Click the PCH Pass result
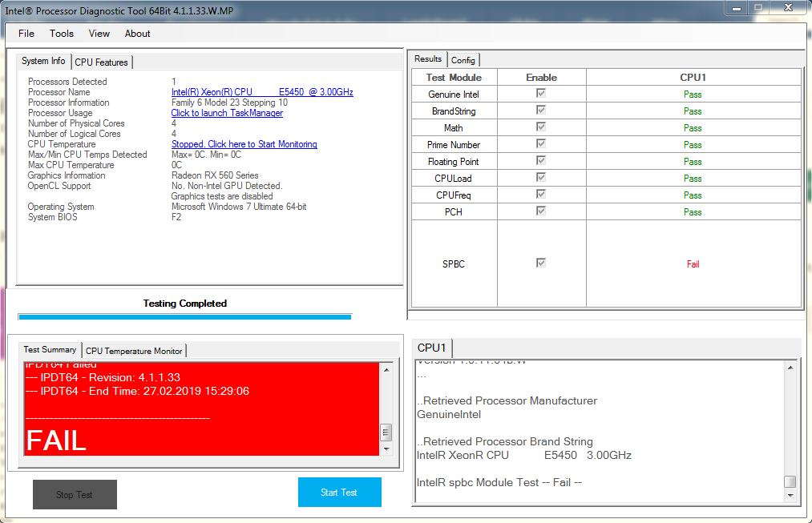Screen dimensions: 812x523 coord(693,212)
